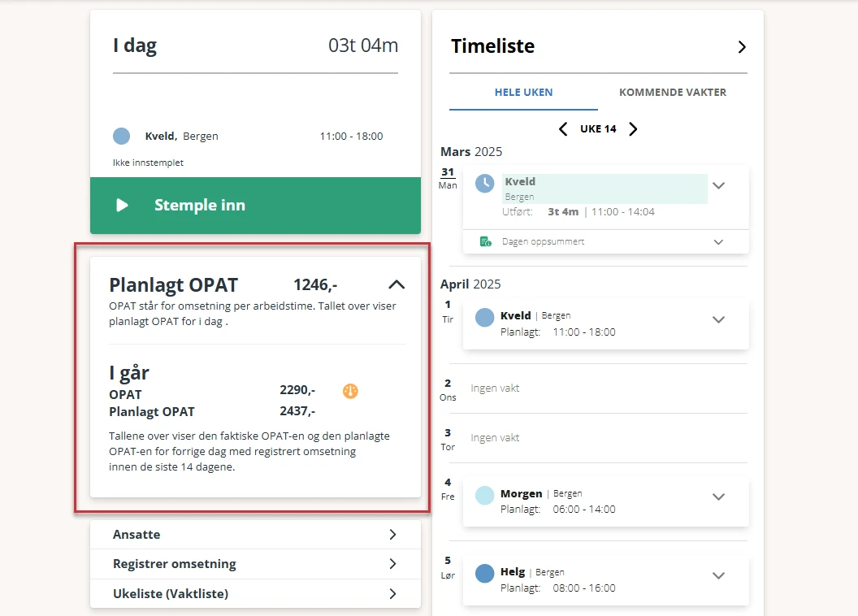The height and width of the screenshot is (616, 858).
Task: Expand Saturday Helg shift details
Action: tap(718, 575)
